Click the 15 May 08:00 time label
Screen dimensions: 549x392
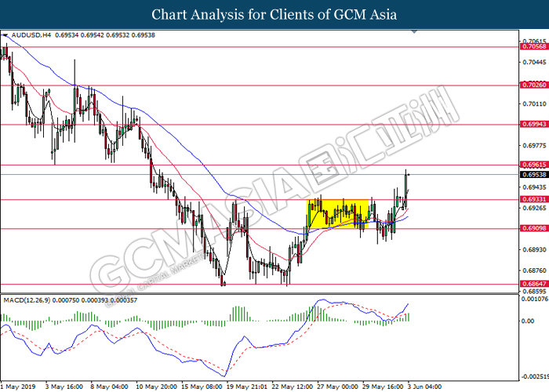click(202, 387)
